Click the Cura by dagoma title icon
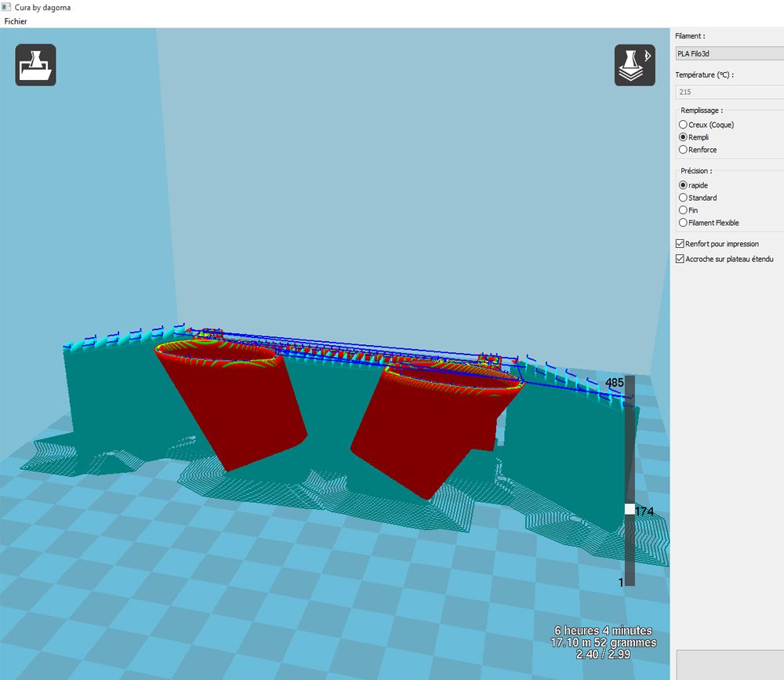The width and height of the screenshot is (784, 680). tap(6, 7)
